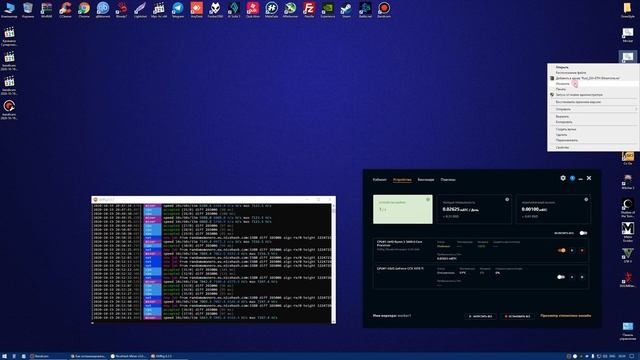Image resolution: width=640 pixels, height=360 pixels.
Task: Launch GeForce Experience from the desktop
Action: (327, 9)
